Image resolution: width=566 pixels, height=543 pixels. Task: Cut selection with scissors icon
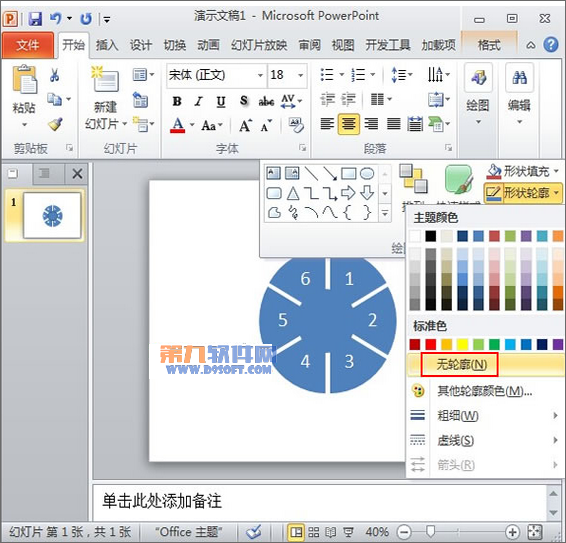coord(55,75)
